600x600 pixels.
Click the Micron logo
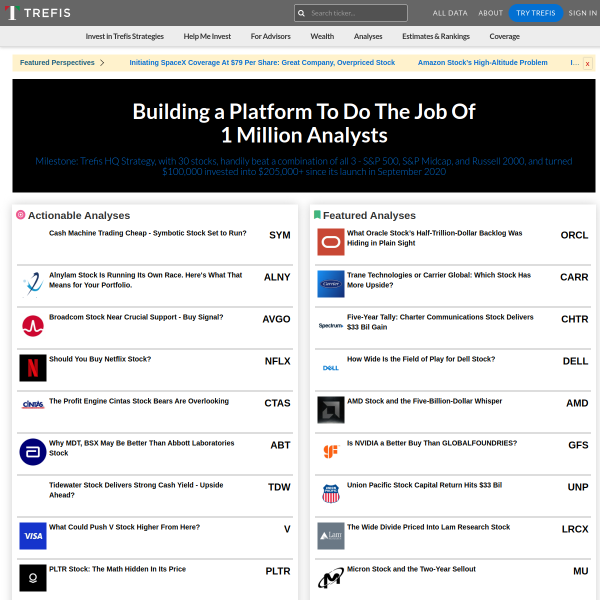coord(331,578)
